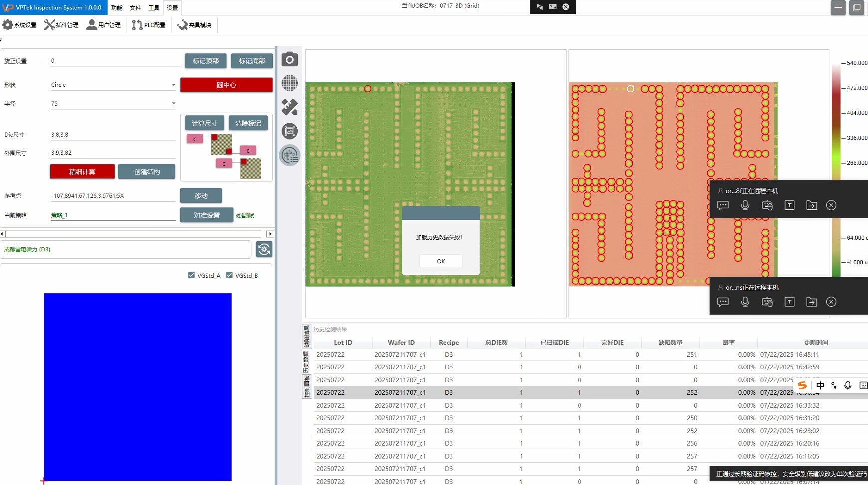Select the grid wafer map icon

click(x=289, y=83)
